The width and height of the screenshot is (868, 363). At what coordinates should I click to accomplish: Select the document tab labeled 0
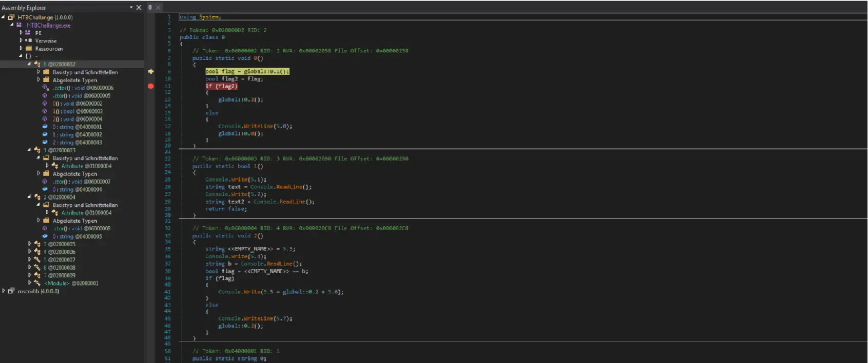tap(150, 7)
